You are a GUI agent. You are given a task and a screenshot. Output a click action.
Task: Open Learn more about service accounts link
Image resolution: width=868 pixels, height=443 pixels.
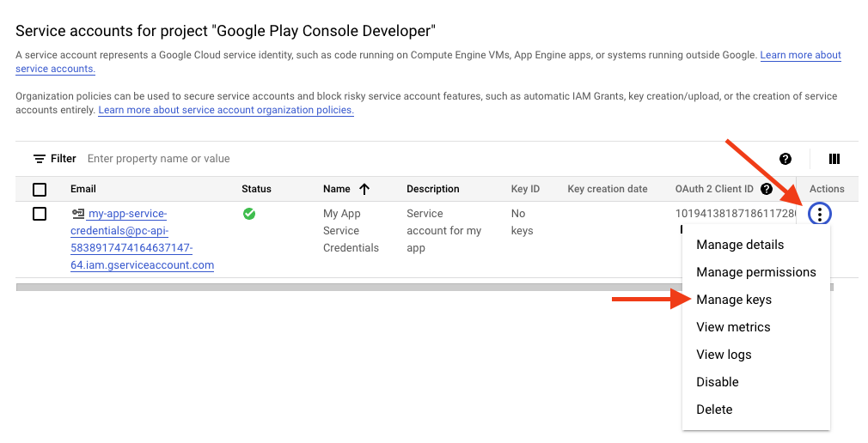pyautogui.click(x=800, y=55)
